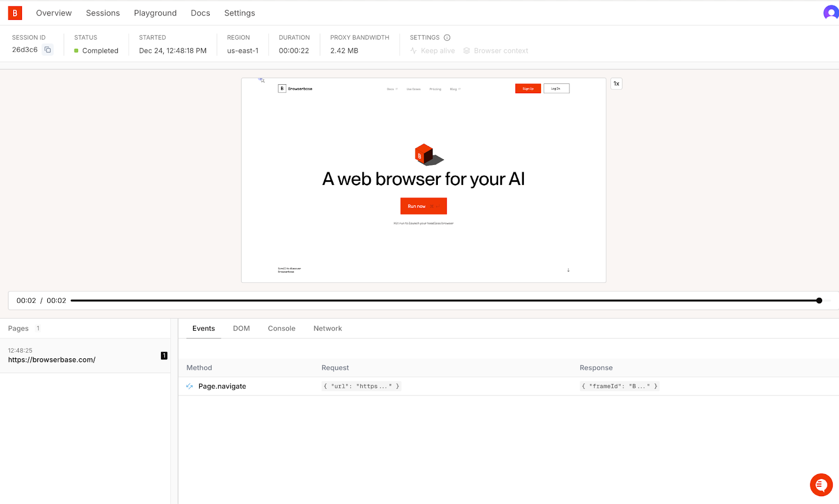Click the down arrow in the replay

click(568, 270)
